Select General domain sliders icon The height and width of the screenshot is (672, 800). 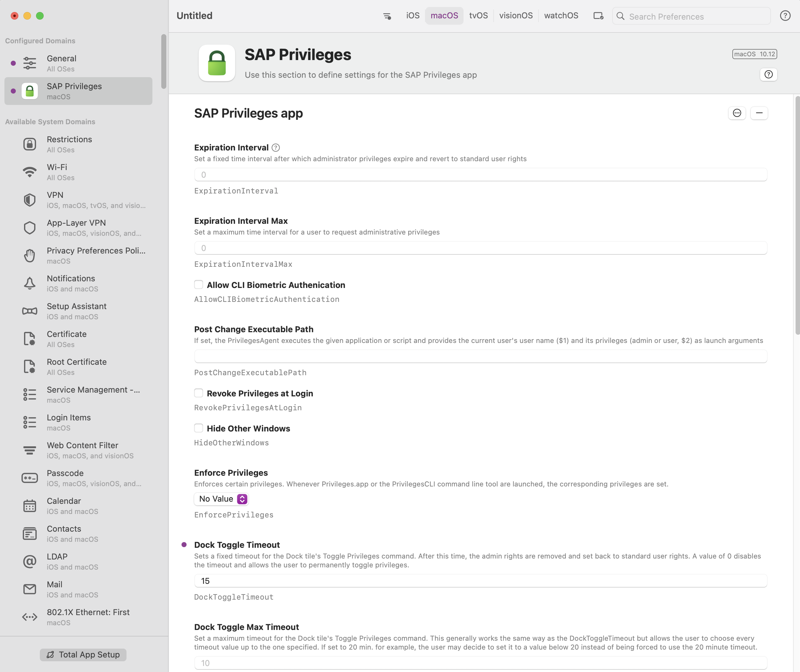(x=30, y=63)
